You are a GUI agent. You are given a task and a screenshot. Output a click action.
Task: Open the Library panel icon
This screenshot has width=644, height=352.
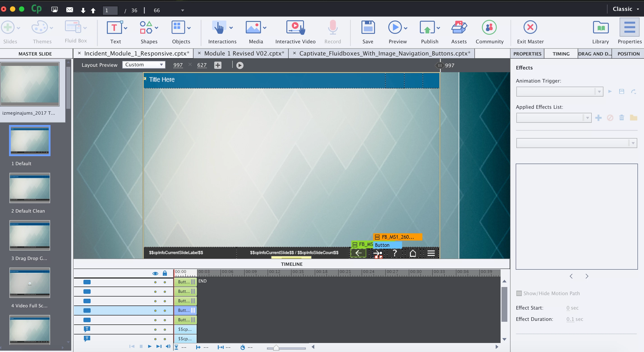(x=600, y=28)
